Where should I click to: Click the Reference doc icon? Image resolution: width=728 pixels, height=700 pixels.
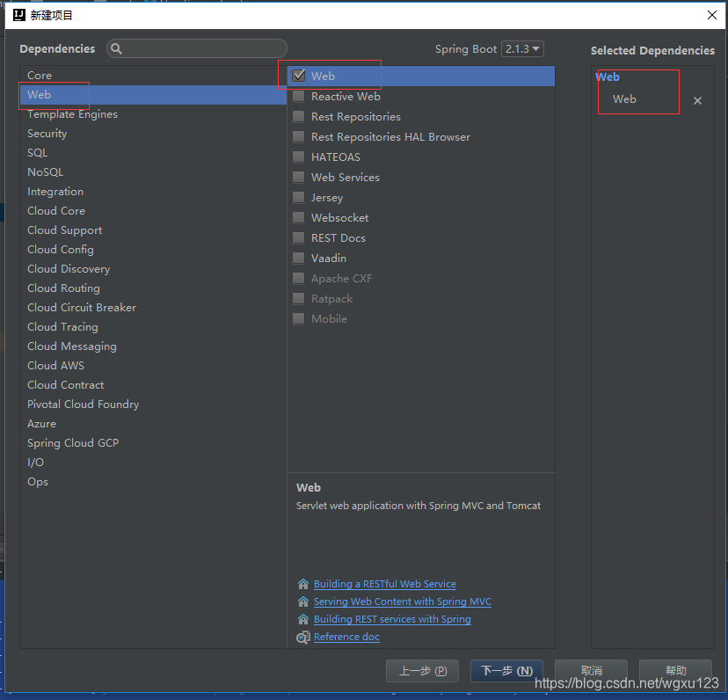[303, 638]
